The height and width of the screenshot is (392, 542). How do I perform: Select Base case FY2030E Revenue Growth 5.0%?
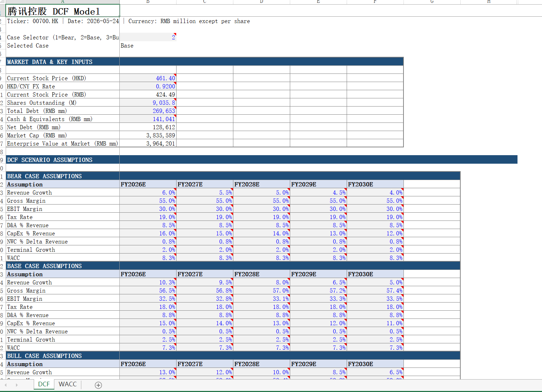[x=375, y=282]
